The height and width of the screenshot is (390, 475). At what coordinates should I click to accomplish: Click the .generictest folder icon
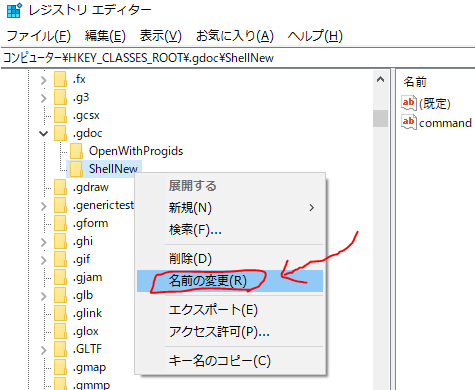pyautogui.click(x=61, y=205)
